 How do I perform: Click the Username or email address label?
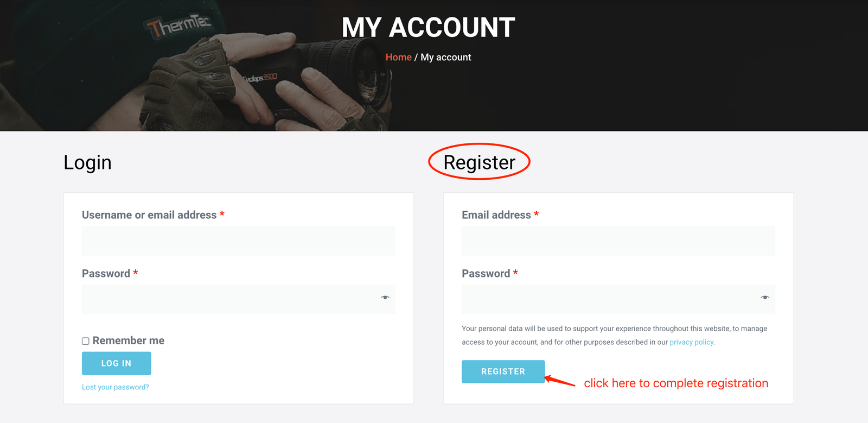coord(149,215)
